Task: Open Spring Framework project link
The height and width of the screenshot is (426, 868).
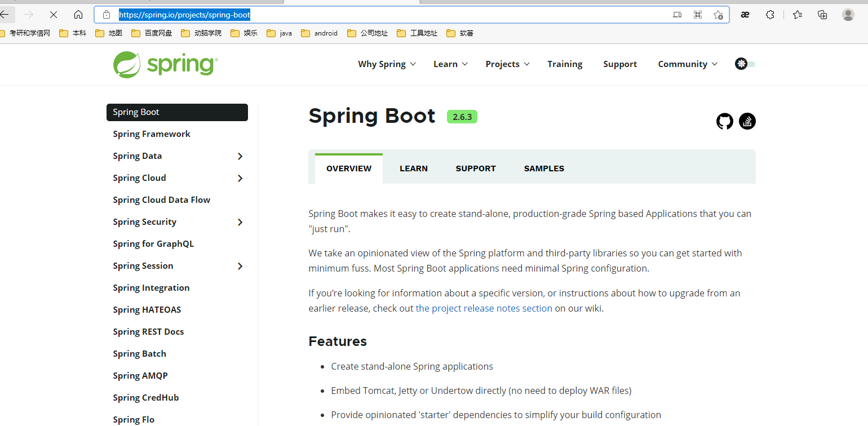Action: [152, 134]
